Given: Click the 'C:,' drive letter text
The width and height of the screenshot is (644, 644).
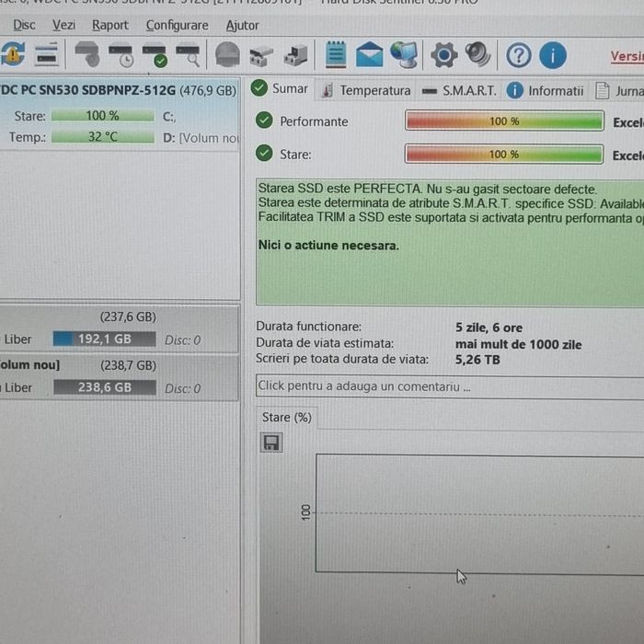Looking at the screenshot, I should coord(169,117).
